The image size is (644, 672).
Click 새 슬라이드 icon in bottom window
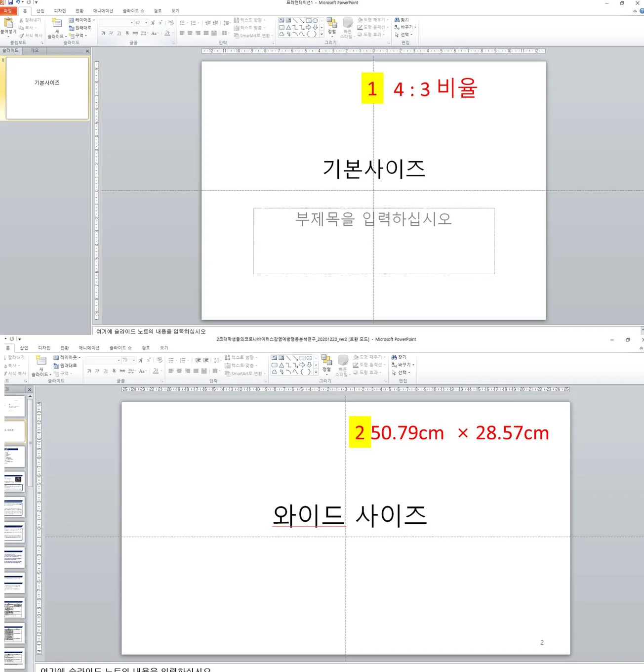41,361
